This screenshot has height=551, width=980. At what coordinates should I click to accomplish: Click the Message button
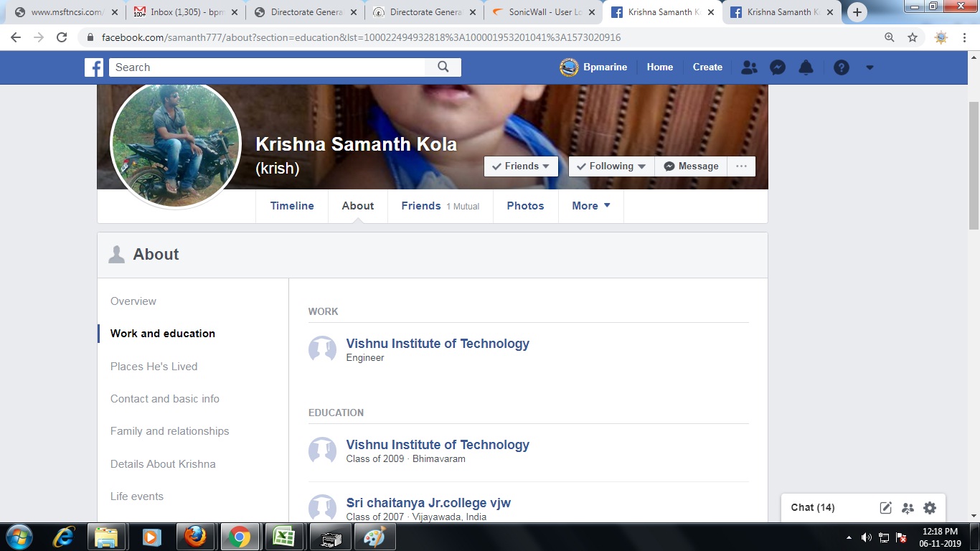point(691,166)
